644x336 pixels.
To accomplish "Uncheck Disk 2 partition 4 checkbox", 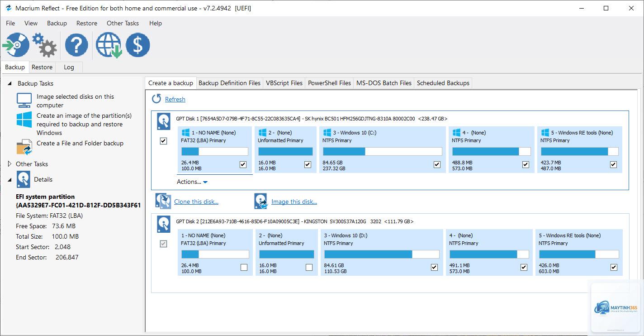I will [x=524, y=267].
